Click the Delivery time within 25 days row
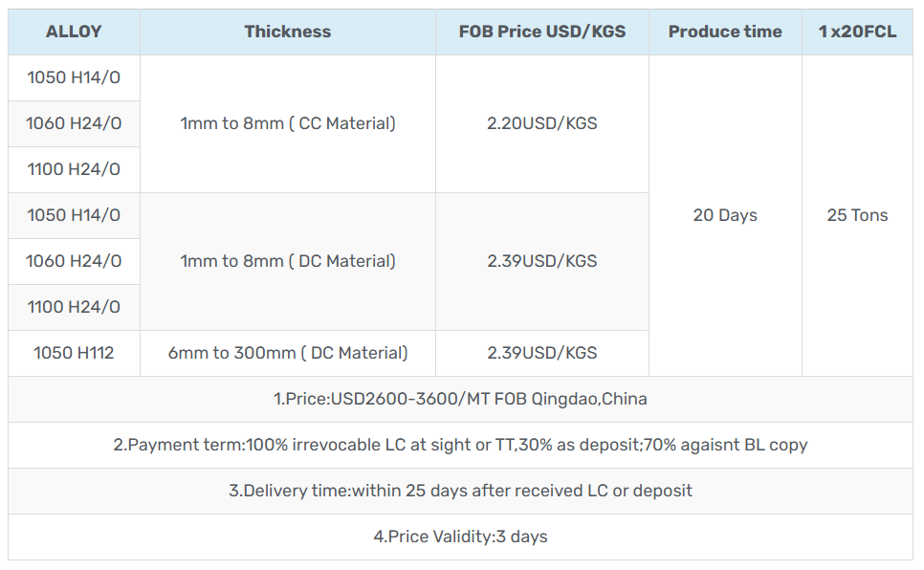The image size is (924, 570). 460,491
